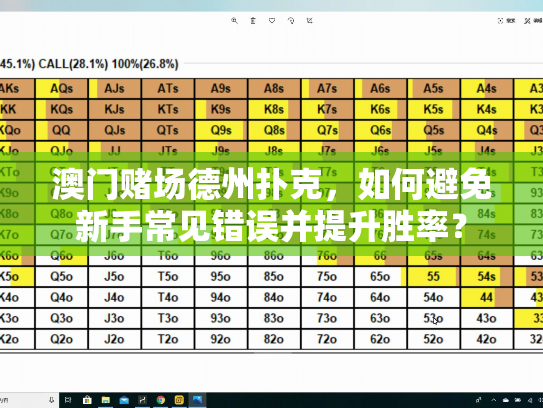Image resolution: width=543 pixels, height=408 pixels.
Task: Select the 42o cell
Action: tap(487, 339)
